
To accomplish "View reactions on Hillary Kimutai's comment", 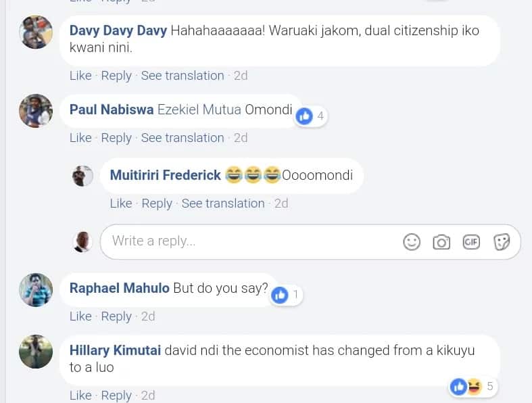I will tap(473, 386).
